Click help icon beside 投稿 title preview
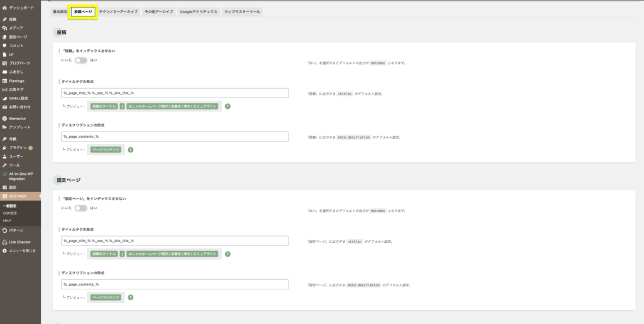 tap(228, 106)
